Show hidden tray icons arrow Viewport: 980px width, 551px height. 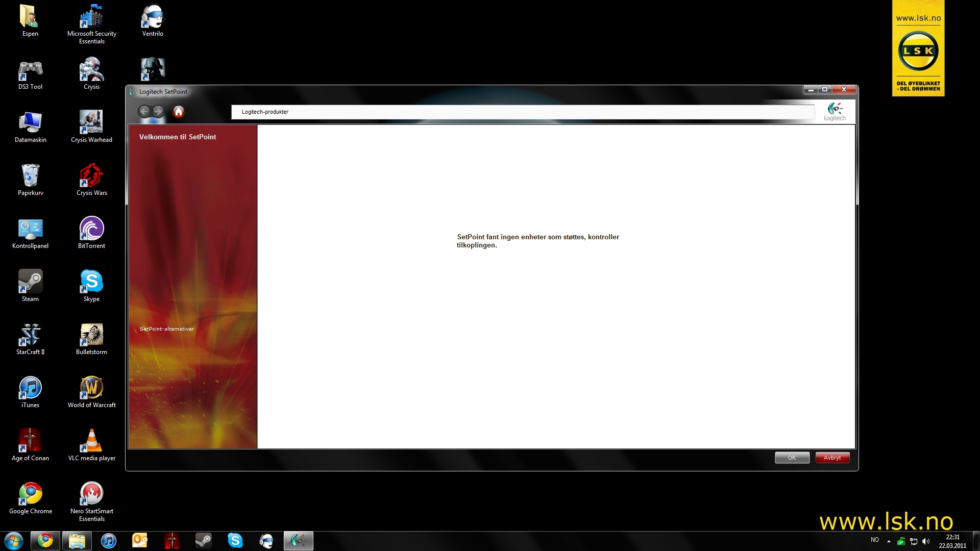point(889,541)
